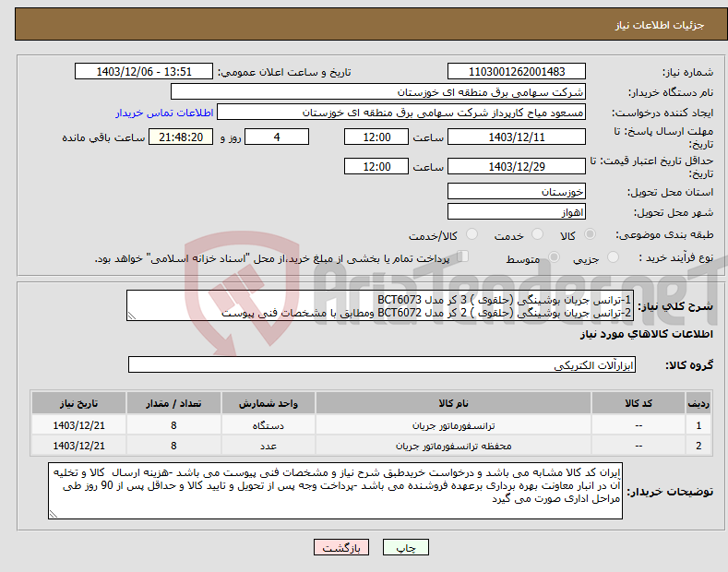The width and height of the screenshot is (728, 572).
Task: Select the کالا/خدمت radio button
Action: 471,234
